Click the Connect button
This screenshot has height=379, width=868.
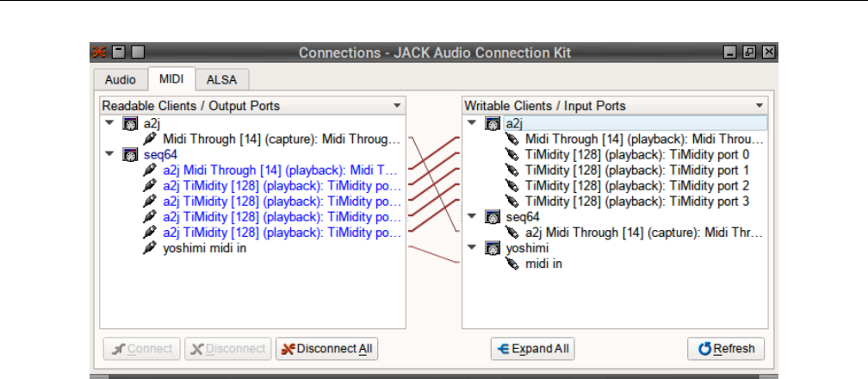pos(142,349)
